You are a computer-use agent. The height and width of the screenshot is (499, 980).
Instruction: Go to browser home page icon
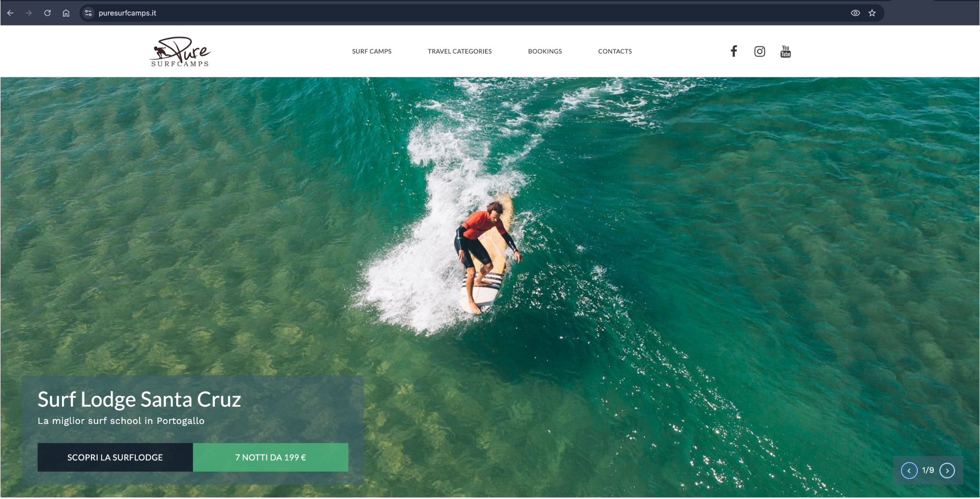click(66, 13)
